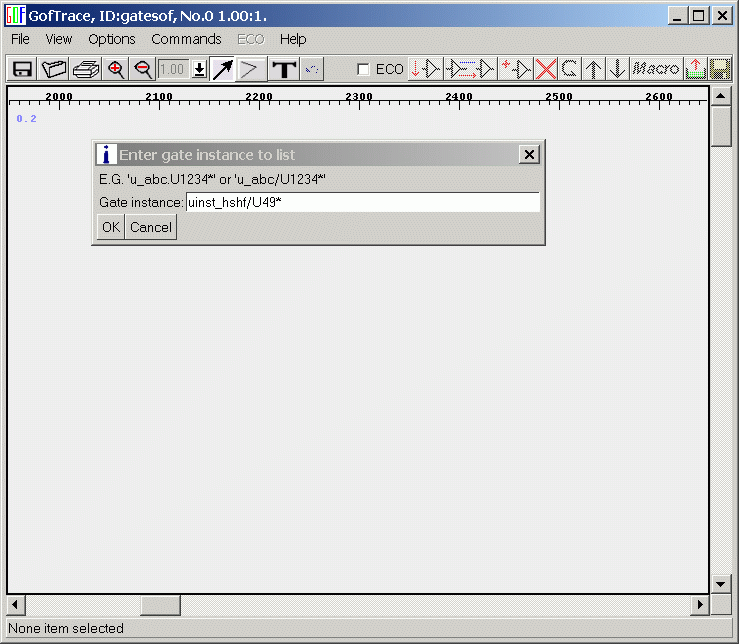Screen dimensions: 739x644
Task: Open the File menu
Action: click(x=20, y=39)
